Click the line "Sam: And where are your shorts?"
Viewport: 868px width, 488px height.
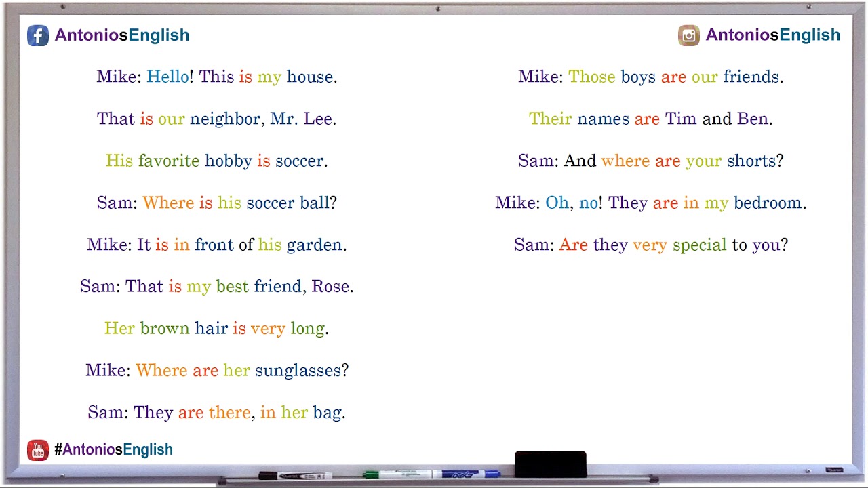point(651,161)
